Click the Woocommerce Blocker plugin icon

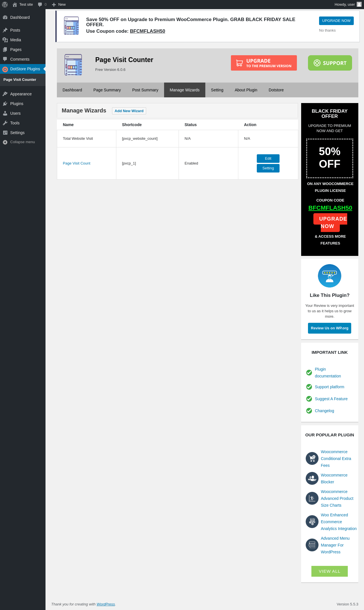[x=312, y=478]
